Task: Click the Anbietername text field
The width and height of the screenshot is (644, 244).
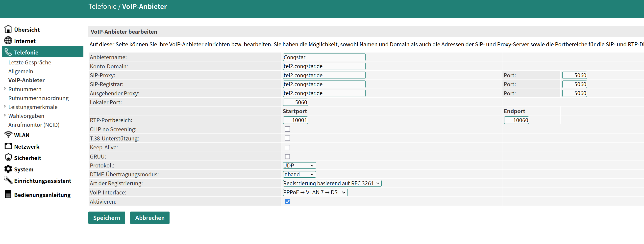Action: [x=324, y=57]
